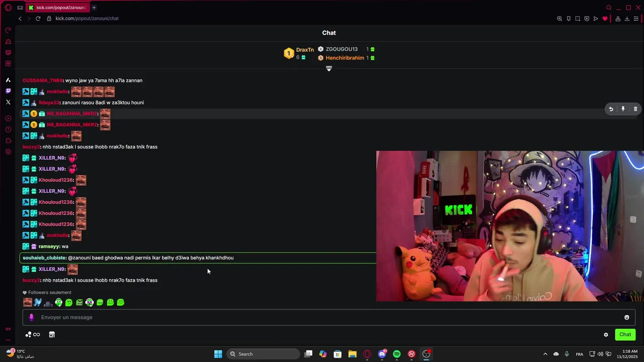Open the system volume speaker icon
Image resolution: width=644 pixels, height=362 pixels.
tap(600, 354)
